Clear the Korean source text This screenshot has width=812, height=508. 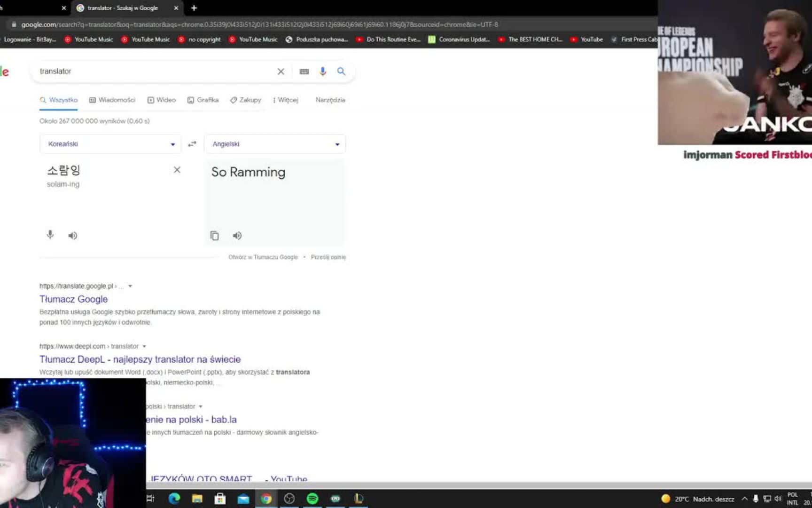[x=177, y=170]
